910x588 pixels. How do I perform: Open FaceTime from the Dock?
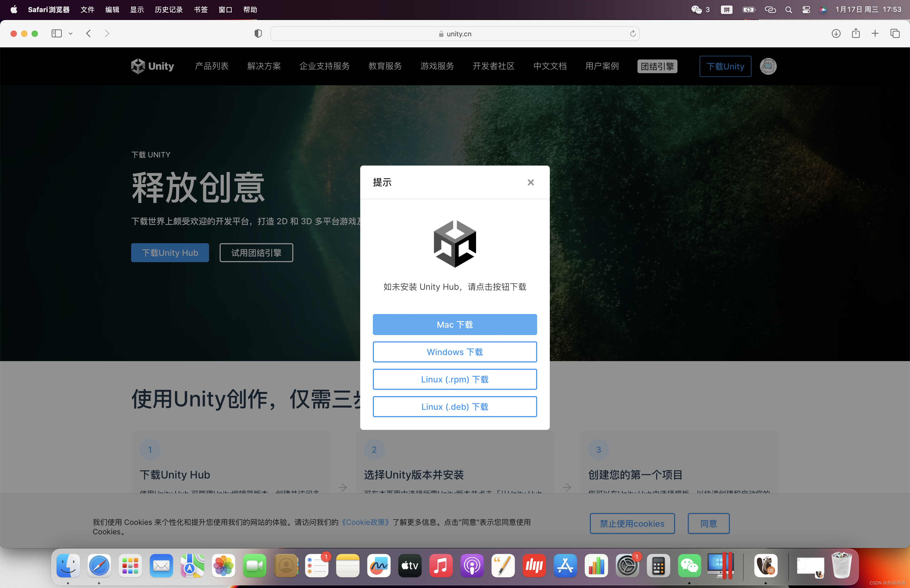(x=254, y=565)
